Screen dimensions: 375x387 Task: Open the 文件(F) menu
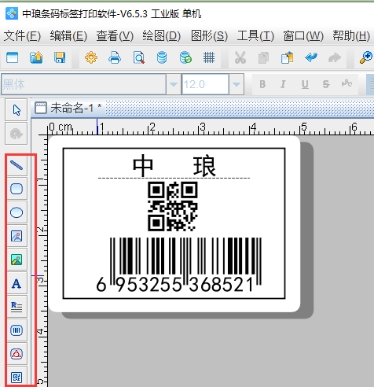pyautogui.click(x=22, y=36)
